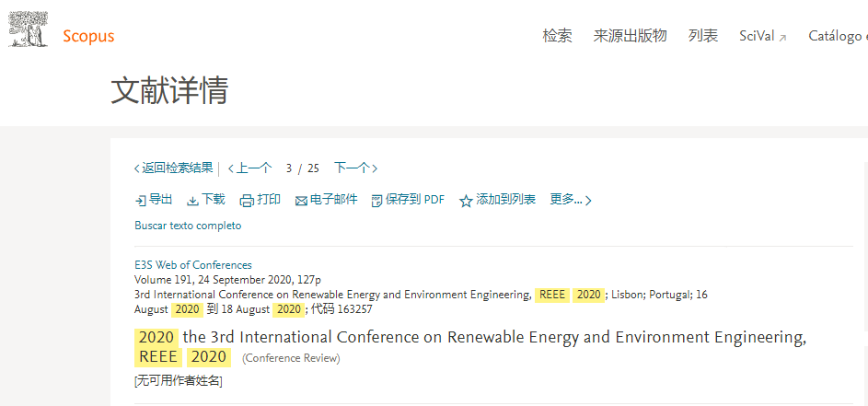Open the 检索 search menu item
Image resolution: width=868 pixels, height=406 pixels.
(x=557, y=37)
